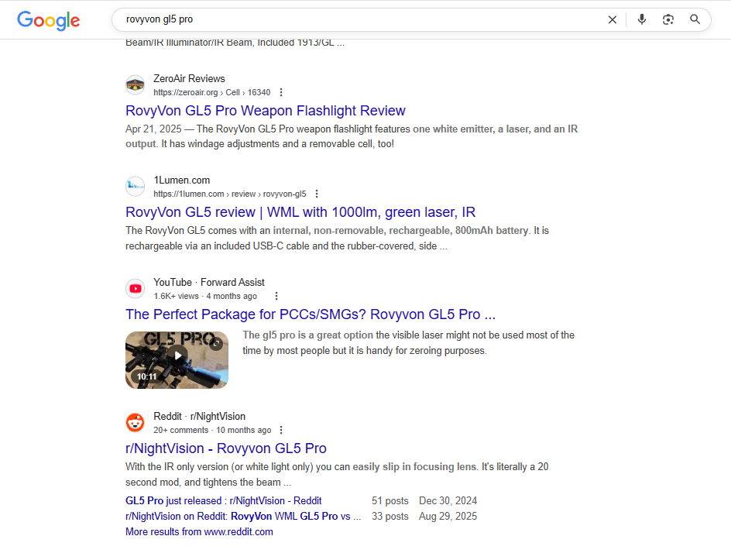
Task: Open Google Lens image search
Action: coord(668,19)
